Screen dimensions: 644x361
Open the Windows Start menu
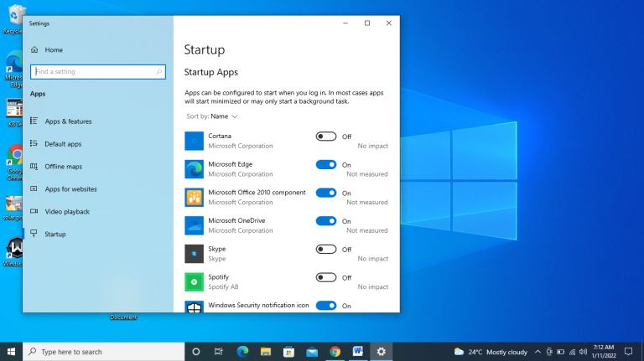pos(11,352)
